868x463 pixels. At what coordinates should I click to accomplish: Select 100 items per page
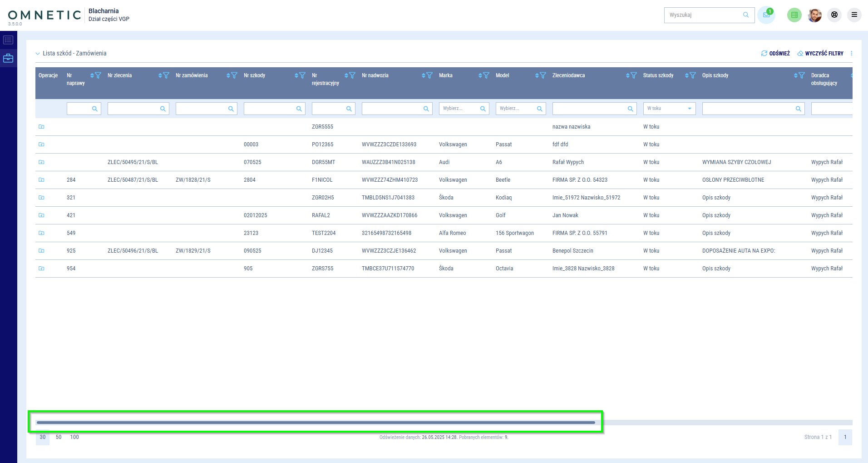coord(74,437)
